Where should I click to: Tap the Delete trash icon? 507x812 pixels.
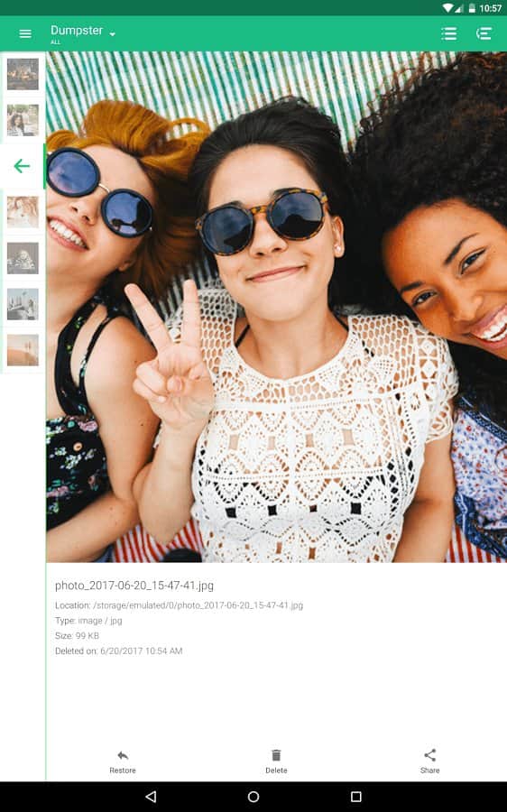click(x=277, y=755)
